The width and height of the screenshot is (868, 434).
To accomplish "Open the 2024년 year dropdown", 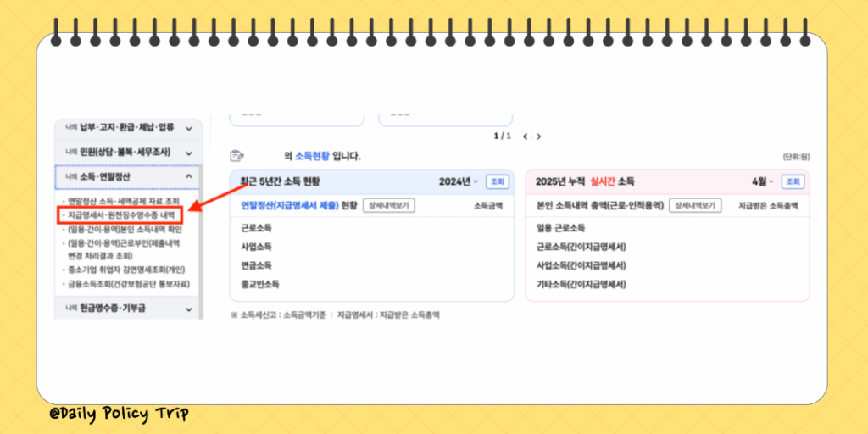I will coord(459,181).
